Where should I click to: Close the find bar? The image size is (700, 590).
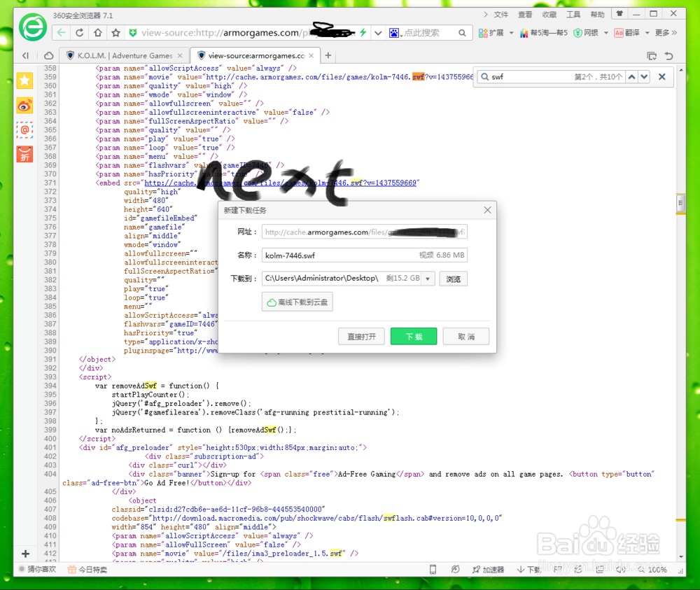tap(662, 77)
